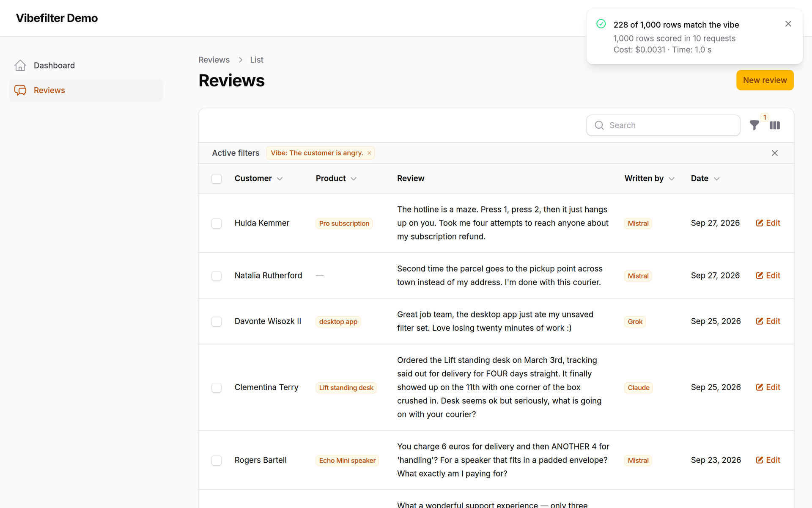Remove the angry customer vibe filter
The image size is (812, 508).
point(369,153)
